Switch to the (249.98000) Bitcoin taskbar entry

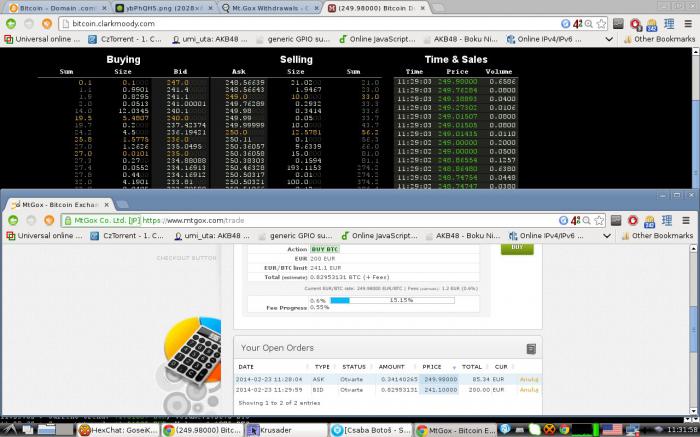[203, 430]
